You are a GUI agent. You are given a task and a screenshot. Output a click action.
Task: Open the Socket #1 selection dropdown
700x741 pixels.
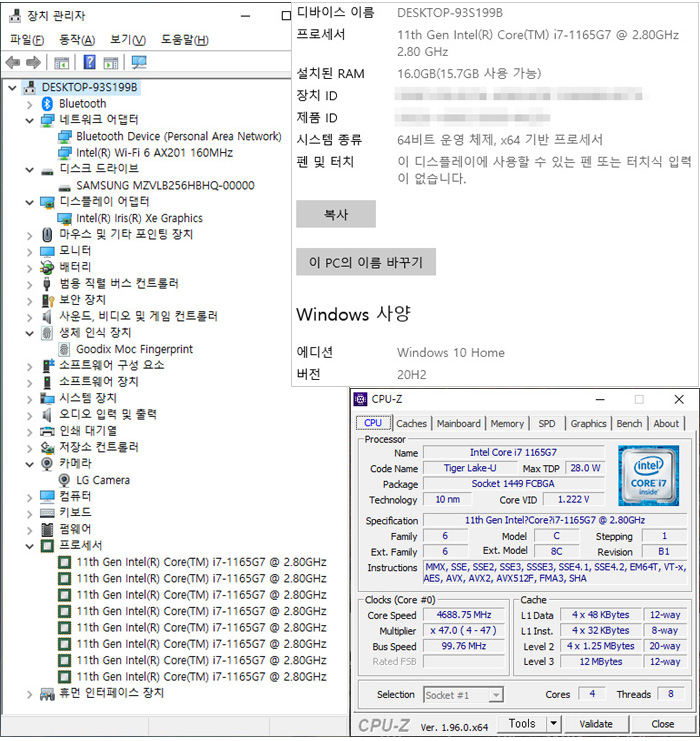[495, 695]
